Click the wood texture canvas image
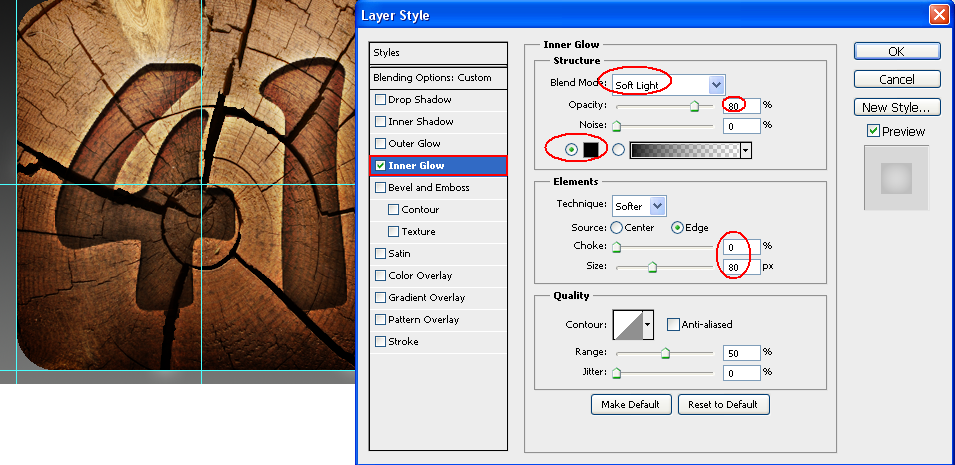The height and width of the screenshot is (465, 955). point(186,183)
